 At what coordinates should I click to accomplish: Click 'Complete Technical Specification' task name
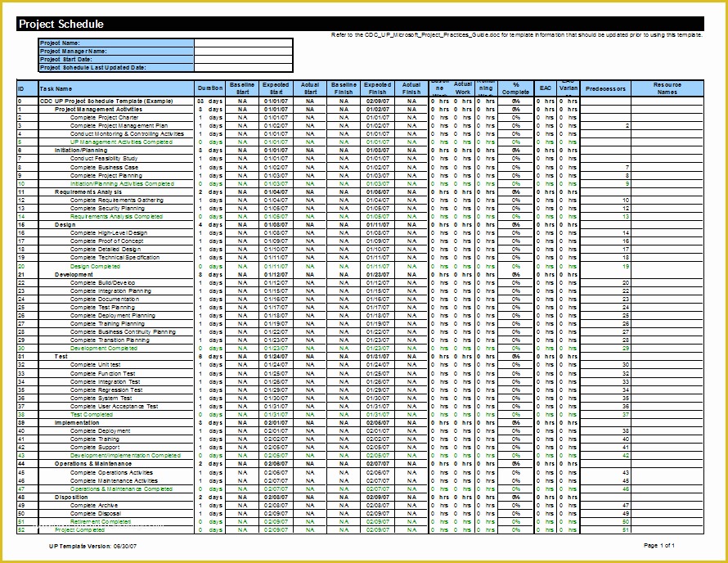[115, 257]
